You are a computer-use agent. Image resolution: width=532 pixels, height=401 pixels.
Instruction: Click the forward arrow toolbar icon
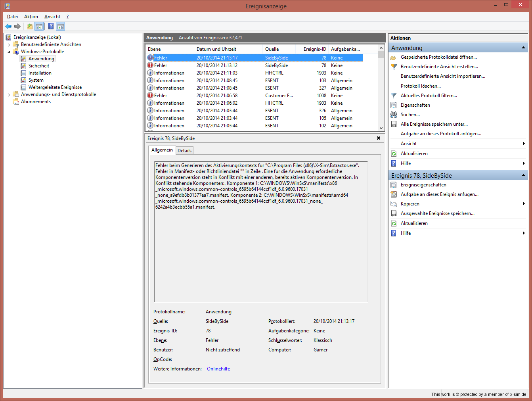point(17,27)
